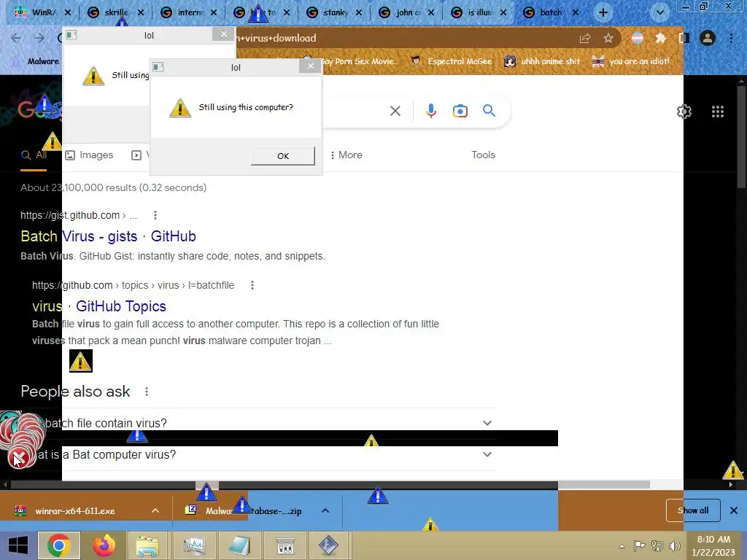This screenshot has height=560, width=747.
Task: Open the uhhh anime shit bookmark
Action: click(x=543, y=61)
